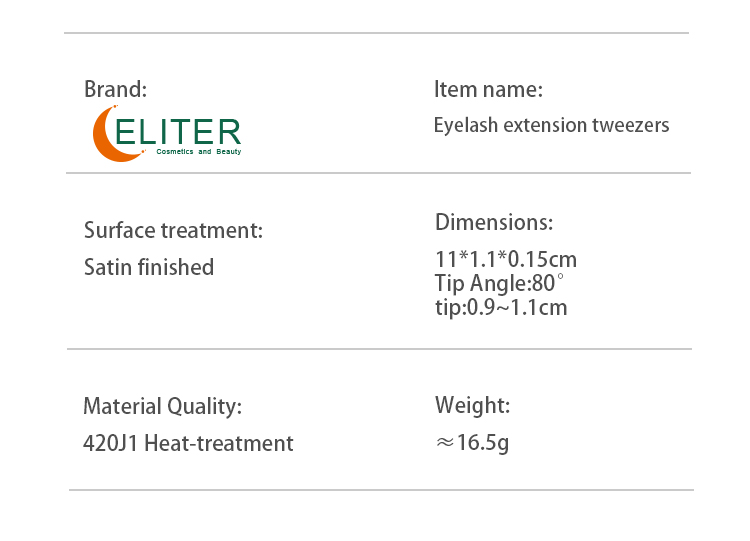Click the divider below the ELITER logo
Viewport: 750px width, 541px height.
(378, 173)
